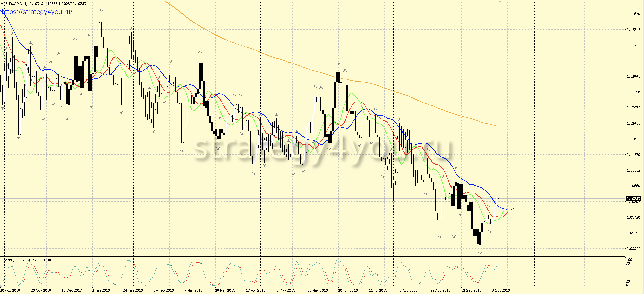Image resolution: width=644 pixels, height=294 pixels.
Task: Click the 3 Oct 2019 date label
Action: 501,290
